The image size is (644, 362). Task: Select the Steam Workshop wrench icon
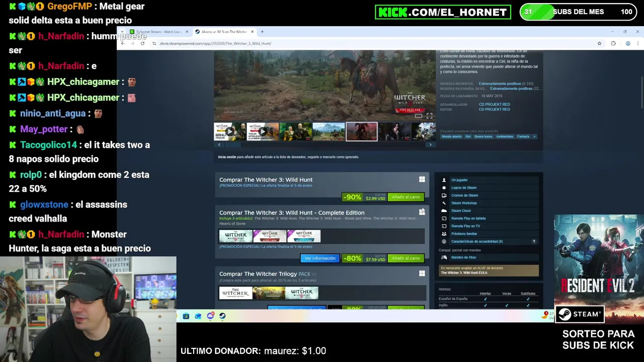coord(444,203)
